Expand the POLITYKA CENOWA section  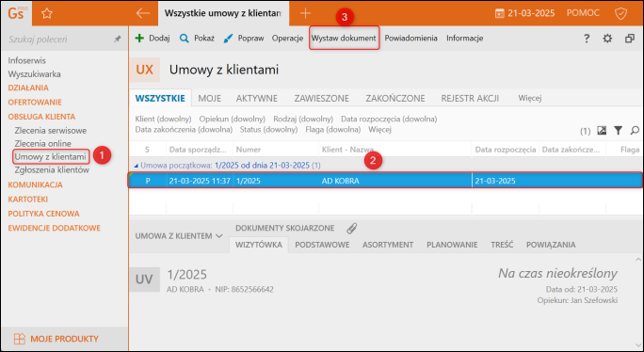click(44, 214)
